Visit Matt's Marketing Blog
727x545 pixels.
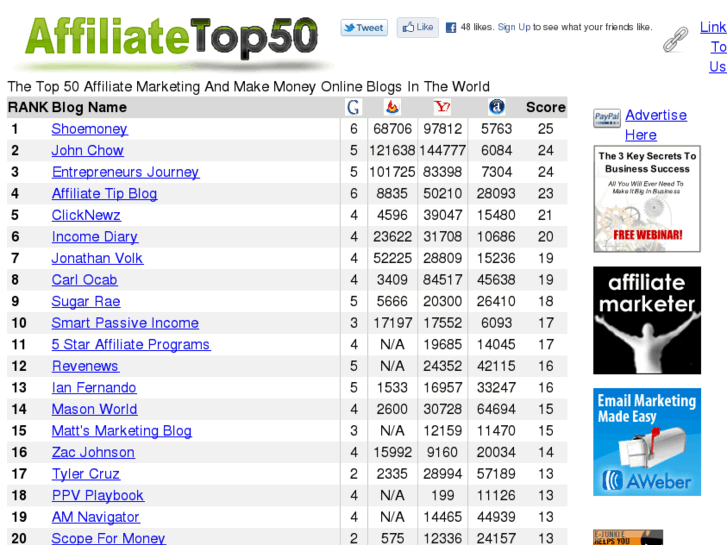(x=121, y=431)
